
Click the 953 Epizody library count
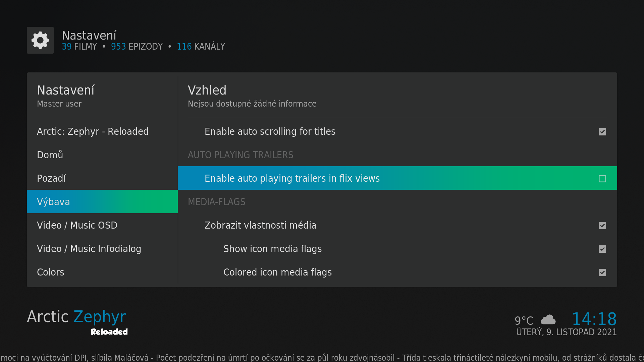(137, 47)
